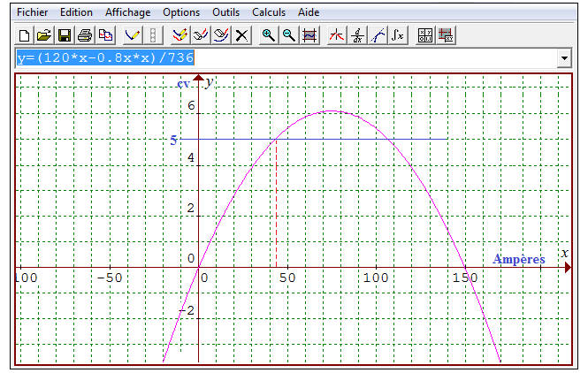Expand the equation history dropdown arrow

[564, 58]
